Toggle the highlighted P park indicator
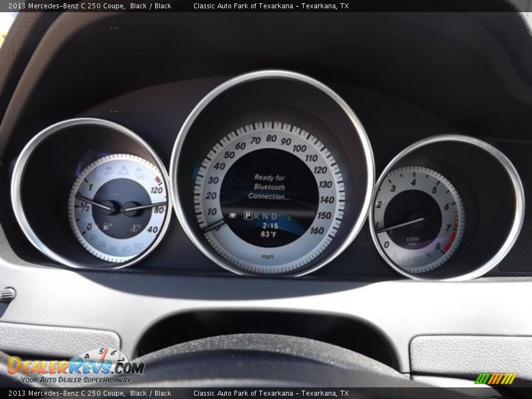 [x=248, y=216]
